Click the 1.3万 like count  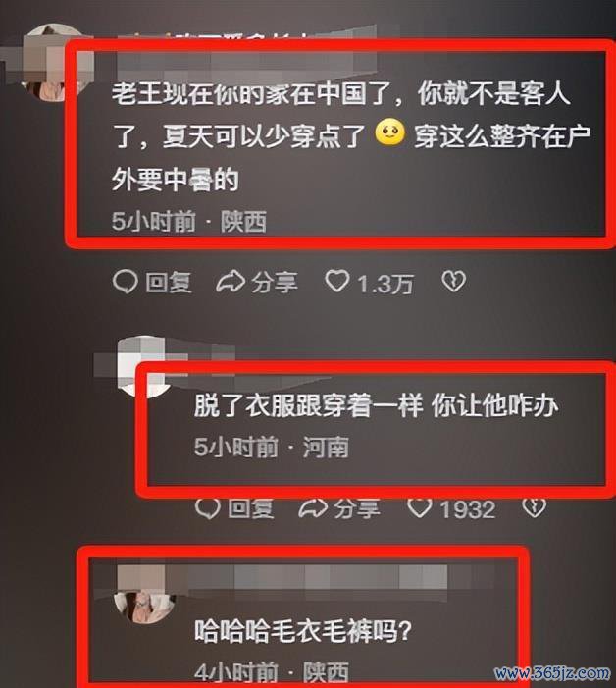tap(385, 284)
